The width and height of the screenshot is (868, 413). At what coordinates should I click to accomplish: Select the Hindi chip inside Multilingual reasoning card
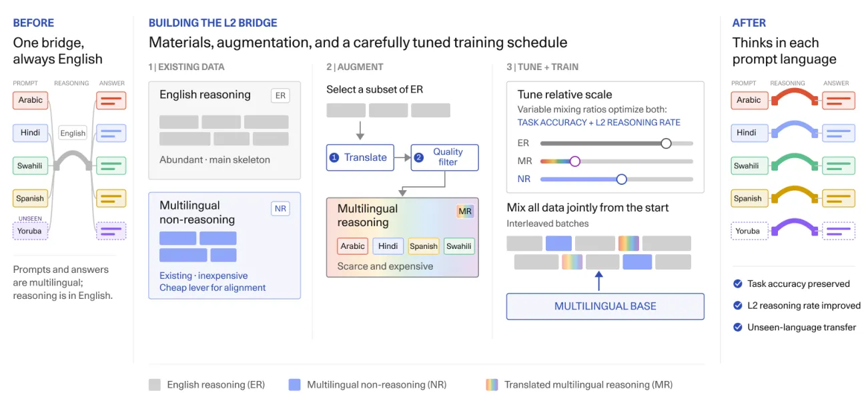[x=388, y=246]
